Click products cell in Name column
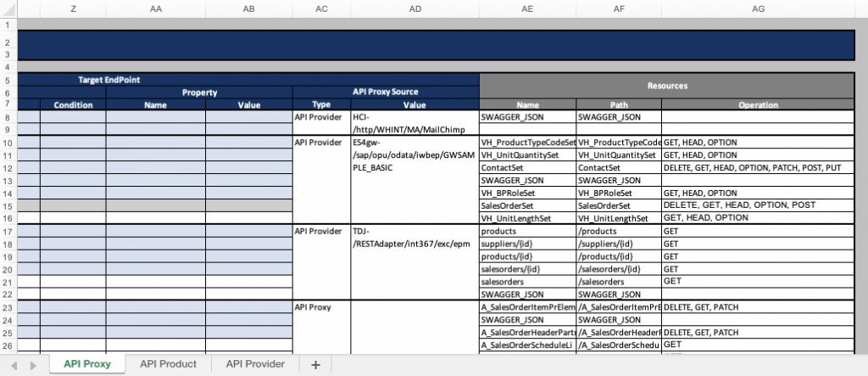 pyautogui.click(x=527, y=231)
